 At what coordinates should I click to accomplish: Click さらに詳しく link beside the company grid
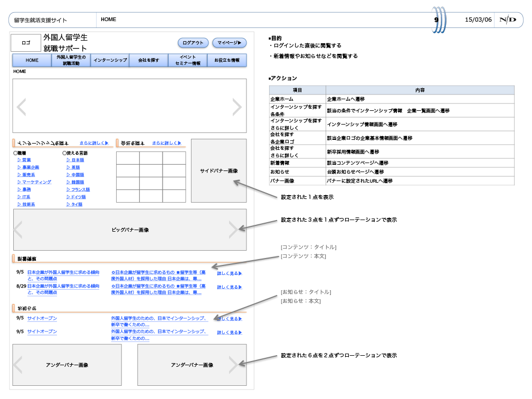(x=167, y=142)
